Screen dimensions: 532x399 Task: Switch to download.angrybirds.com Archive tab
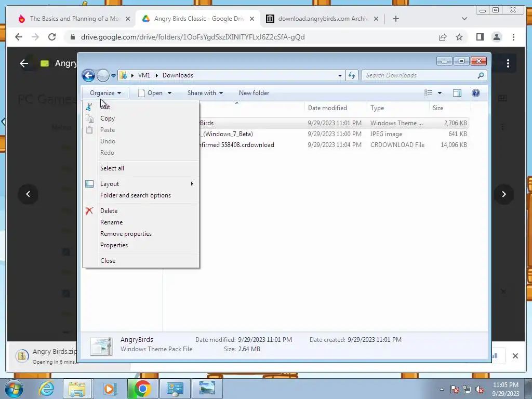click(322, 19)
